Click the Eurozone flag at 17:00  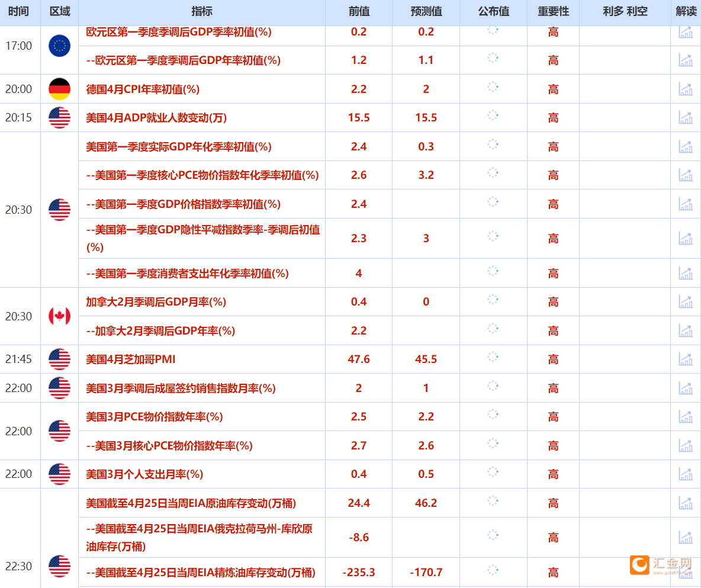59,46
